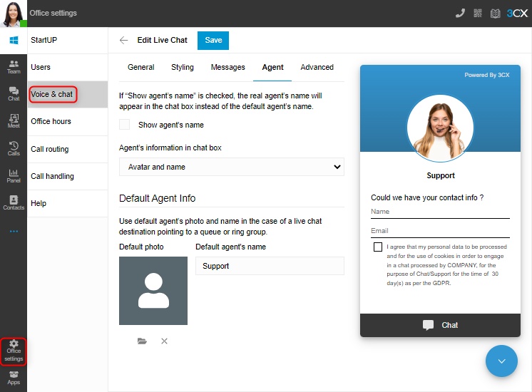Open the Team section in left sidebar
Viewport: 532px width, 392px height.
14,67
